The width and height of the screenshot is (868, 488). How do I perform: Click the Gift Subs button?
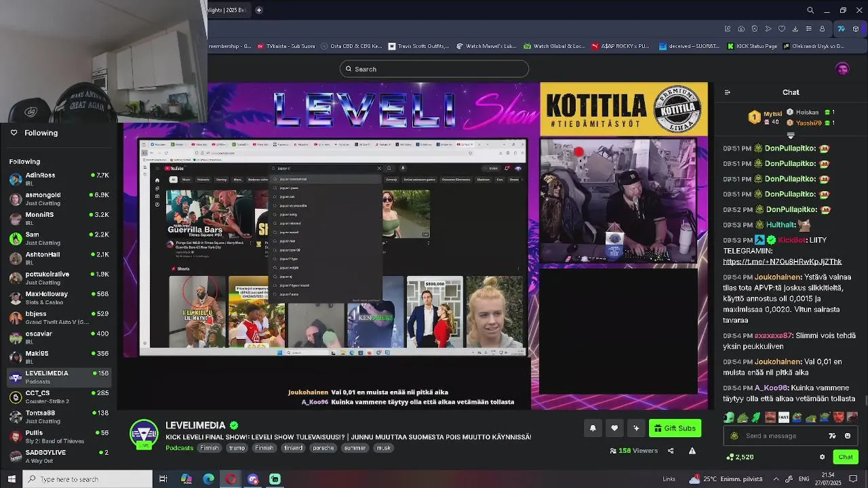(x=675, y=428)
